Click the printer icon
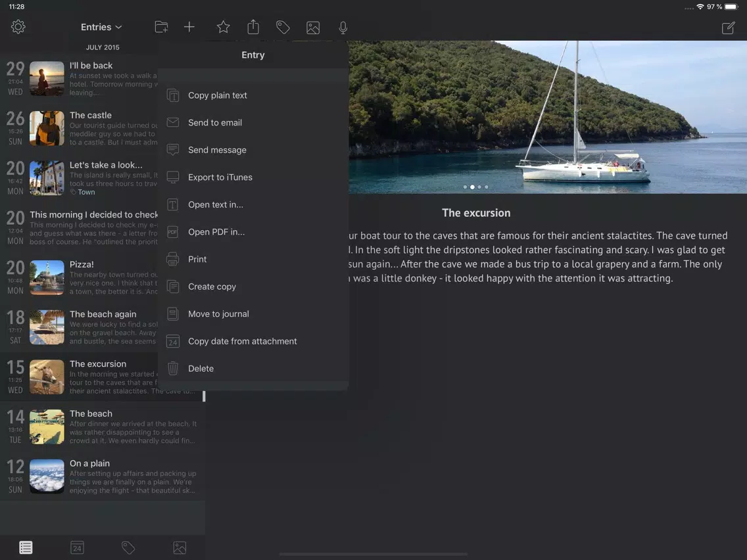 pos(173,259)
